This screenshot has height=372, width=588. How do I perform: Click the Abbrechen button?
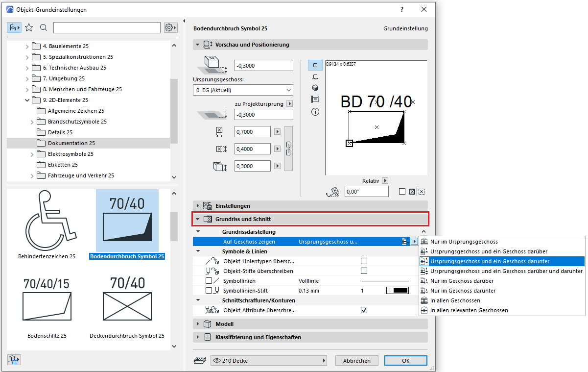[x=356, y=361]
